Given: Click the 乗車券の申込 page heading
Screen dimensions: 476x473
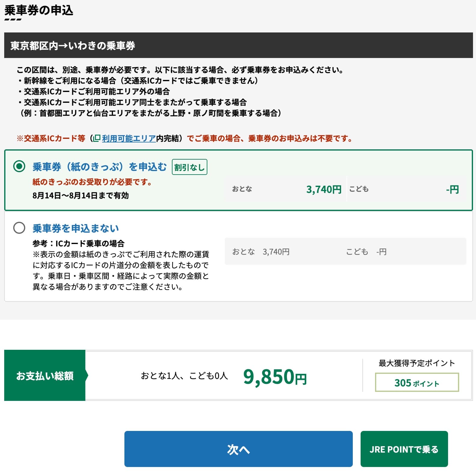Looking at the screenshot, I should [x=39, y=10].
